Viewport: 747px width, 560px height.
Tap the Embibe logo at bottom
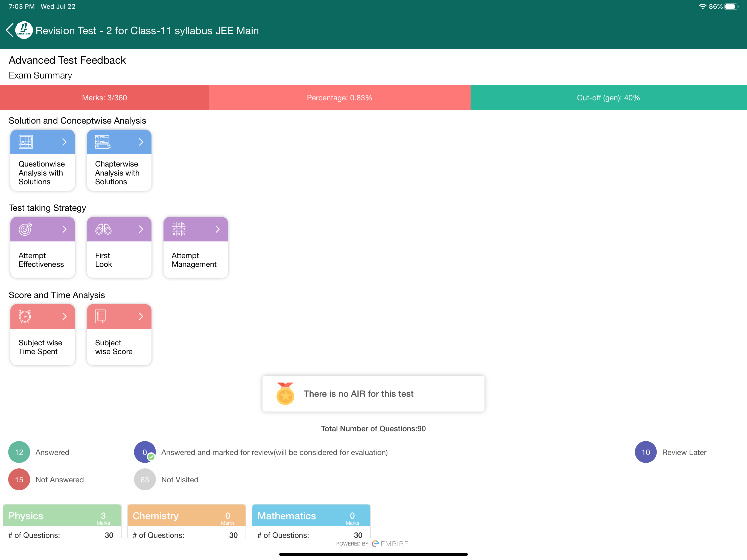point(390,544)
